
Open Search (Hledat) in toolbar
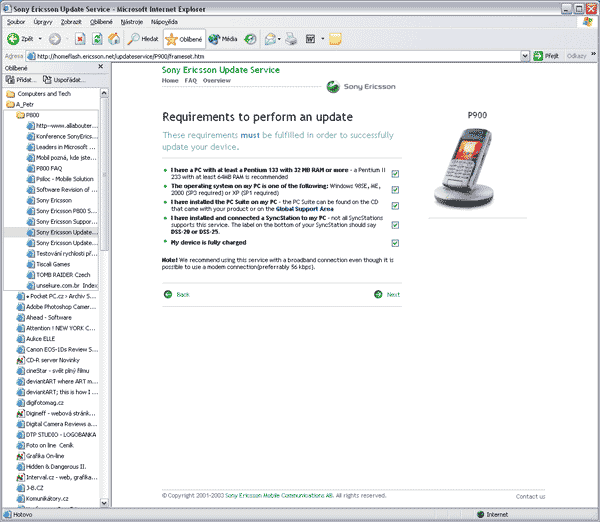(x=143, y=39)
